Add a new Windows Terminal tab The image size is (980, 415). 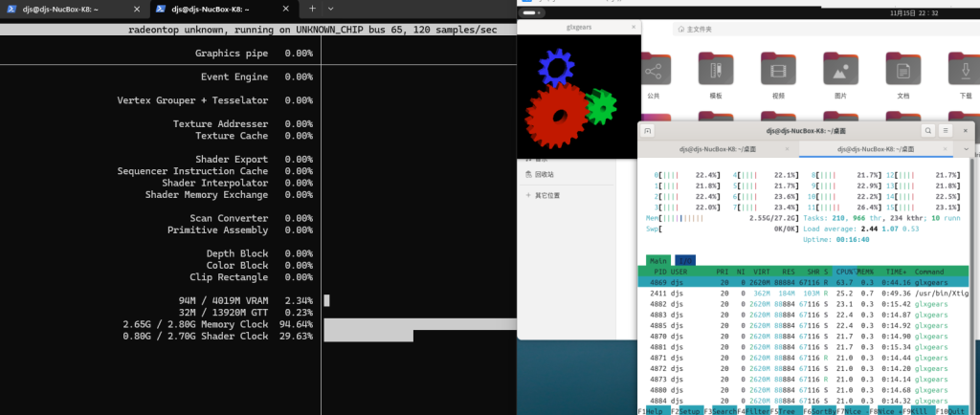tap(312, 8)
